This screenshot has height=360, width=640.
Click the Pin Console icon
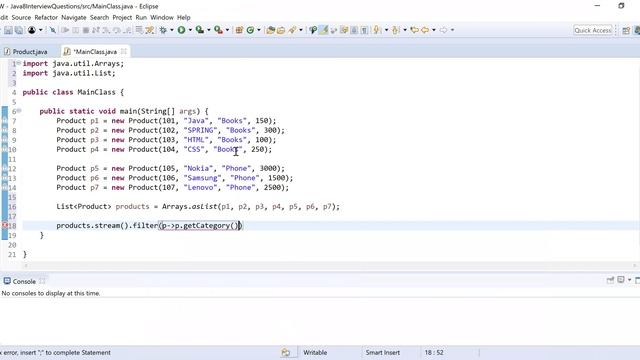pyautogui.click(x=610, y=280)
